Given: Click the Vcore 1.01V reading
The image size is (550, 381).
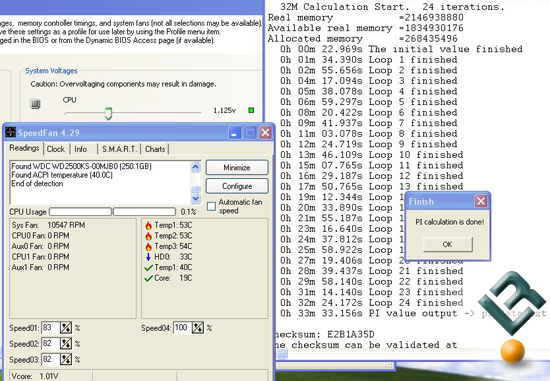Looking at the screenshot, I should point(35,376).
